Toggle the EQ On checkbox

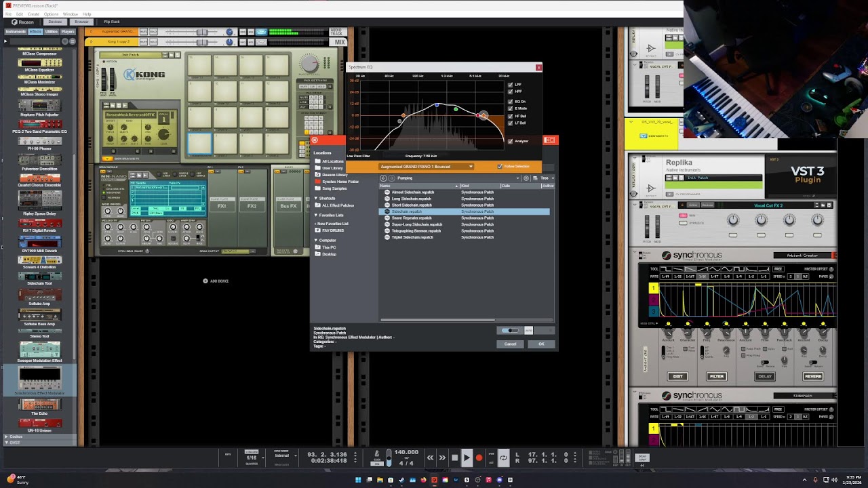511,102
